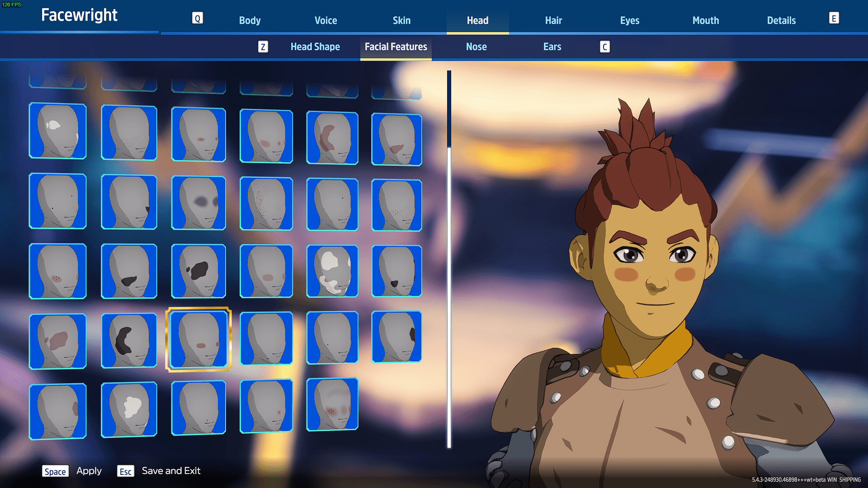Viewport: 868px width, 488px height.
Task: Select the mauve lower-cheek mark face option
Action: (396, 139)
